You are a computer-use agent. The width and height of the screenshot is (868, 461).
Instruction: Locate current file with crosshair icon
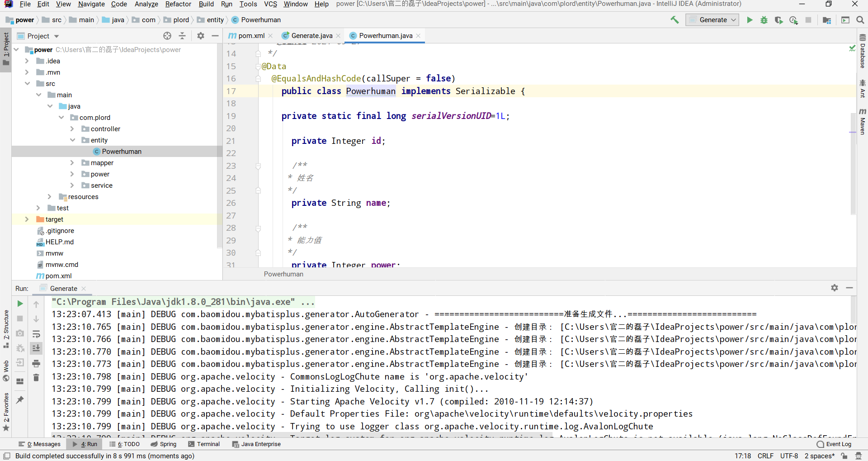(167, 36)
